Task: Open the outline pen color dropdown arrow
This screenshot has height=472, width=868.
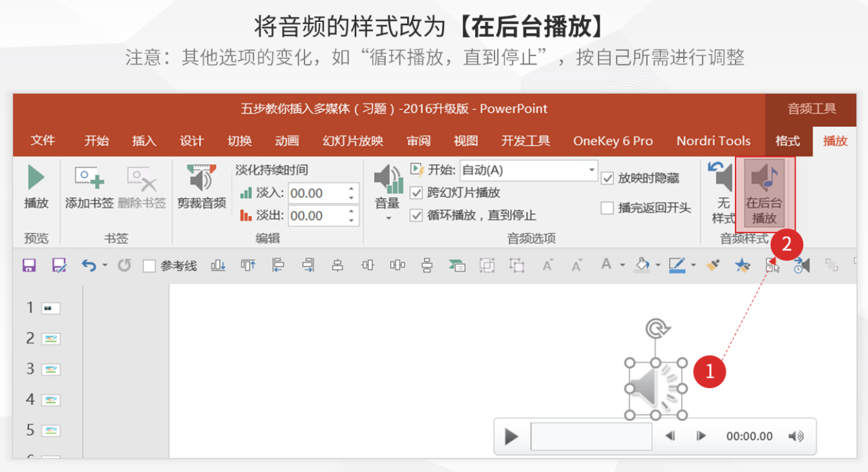Action: click(693, 265)
